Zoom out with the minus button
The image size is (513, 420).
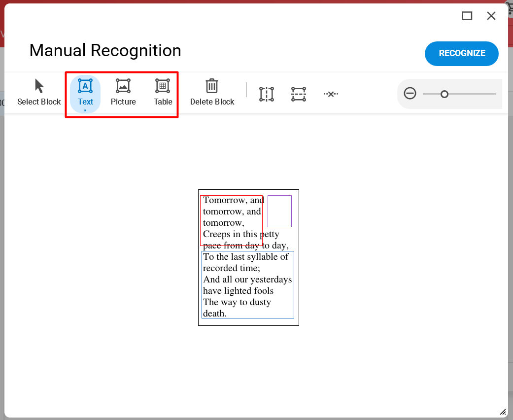pyautogui.click(x=410, y=94)
